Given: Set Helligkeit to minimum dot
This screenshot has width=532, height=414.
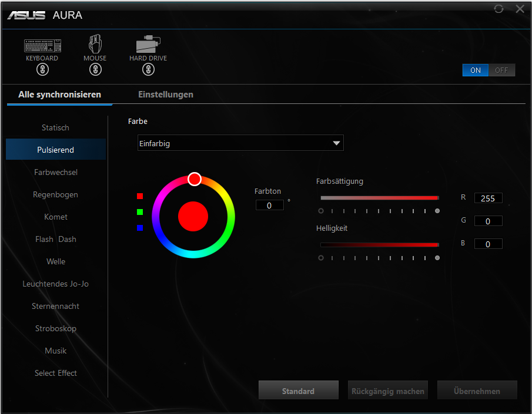Looking at the screenshot, I should click(x=320, y=258).
